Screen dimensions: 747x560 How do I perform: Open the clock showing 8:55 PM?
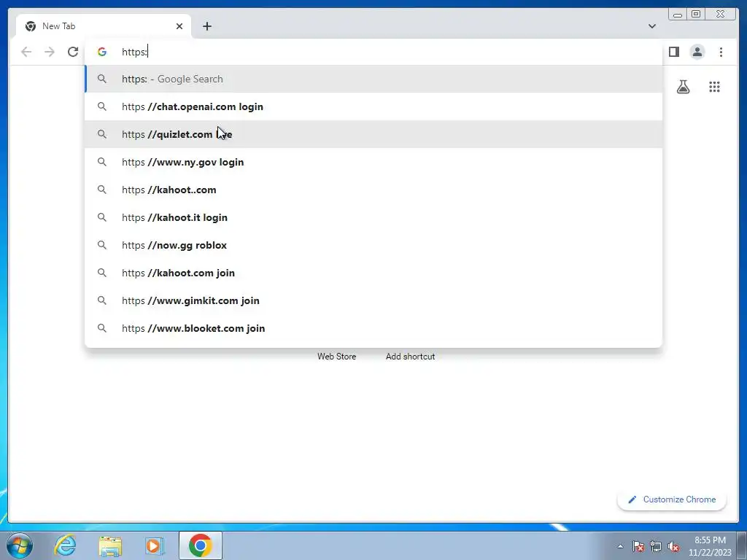[710, 546]
